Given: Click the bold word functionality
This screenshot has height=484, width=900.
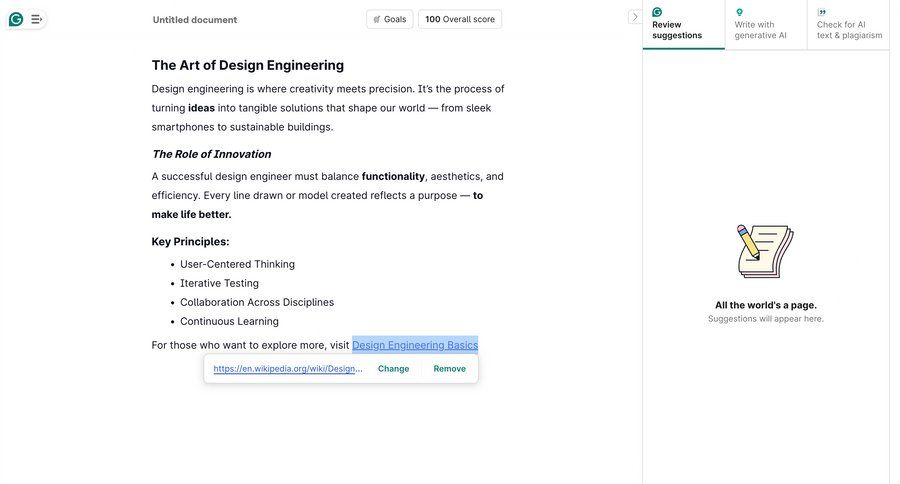Looking at the screenshot, I should tap(393, 176).
